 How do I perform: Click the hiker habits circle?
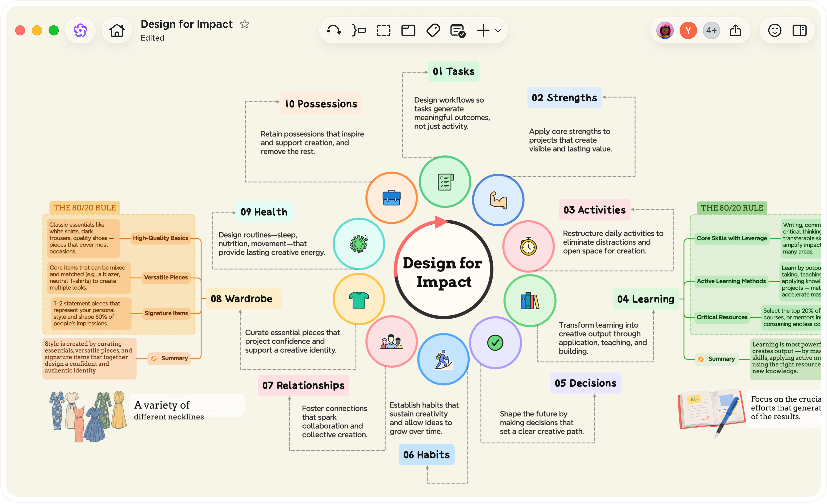[x=443, y=360]
